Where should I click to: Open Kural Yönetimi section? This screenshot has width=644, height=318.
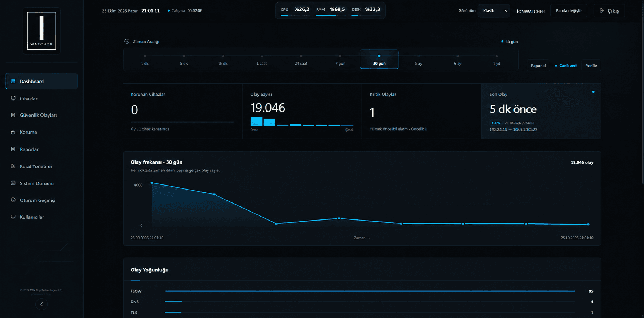point(41,166)
